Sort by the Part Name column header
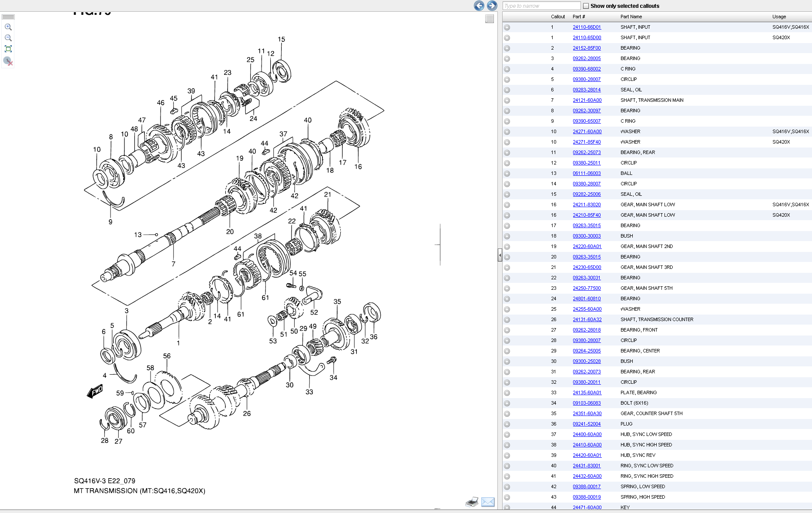 pyautogui.click(x=631, y=17)
